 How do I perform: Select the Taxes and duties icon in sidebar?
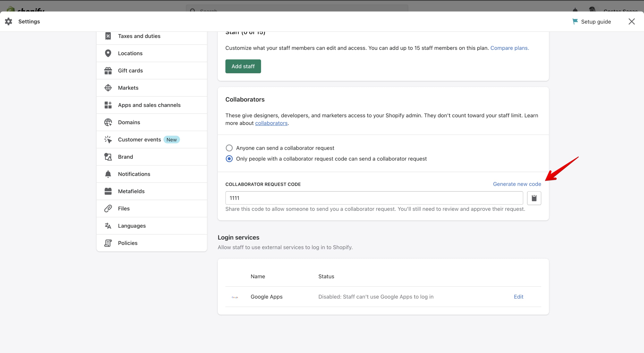pos(108,36)
